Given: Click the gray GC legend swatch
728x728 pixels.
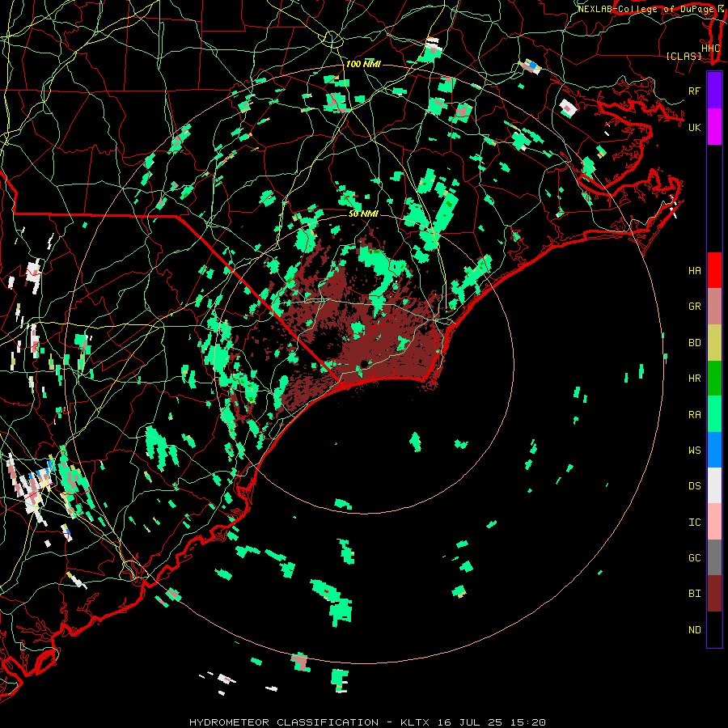Looking at the screenshot, I should (714, 557).
